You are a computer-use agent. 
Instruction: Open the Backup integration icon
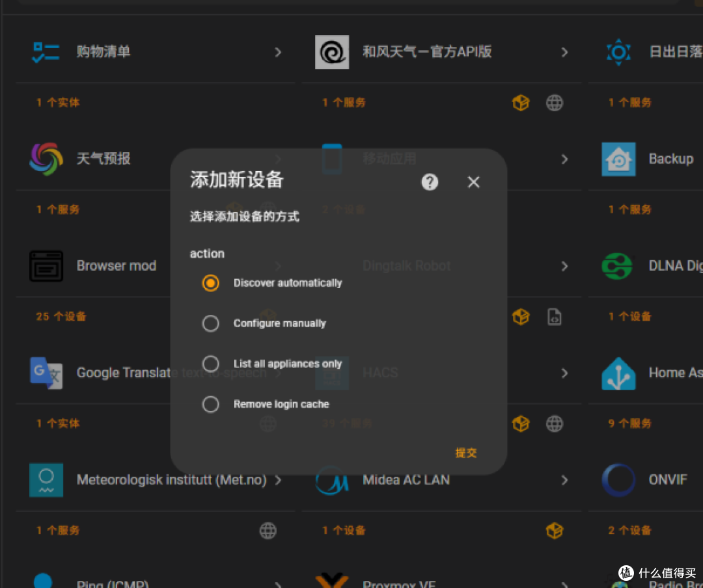coord(618,159)
